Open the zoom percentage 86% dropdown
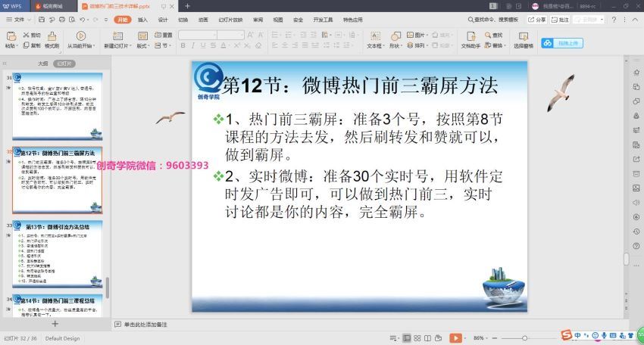Viewport: 644px width, 345px height. click(x=480, y=338)
